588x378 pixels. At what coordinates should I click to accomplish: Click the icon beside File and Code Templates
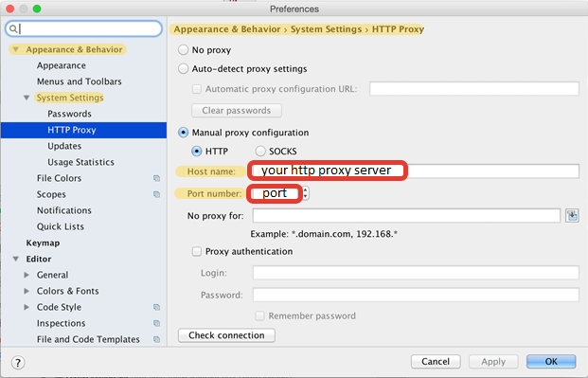[x=157, y=339]
